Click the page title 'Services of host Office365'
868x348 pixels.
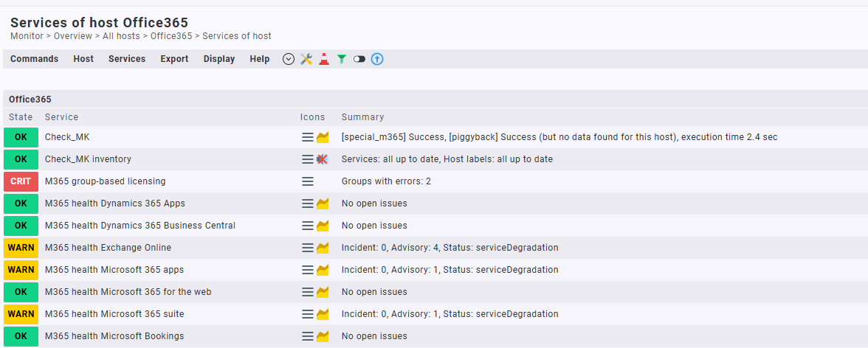tap(99, 23)
